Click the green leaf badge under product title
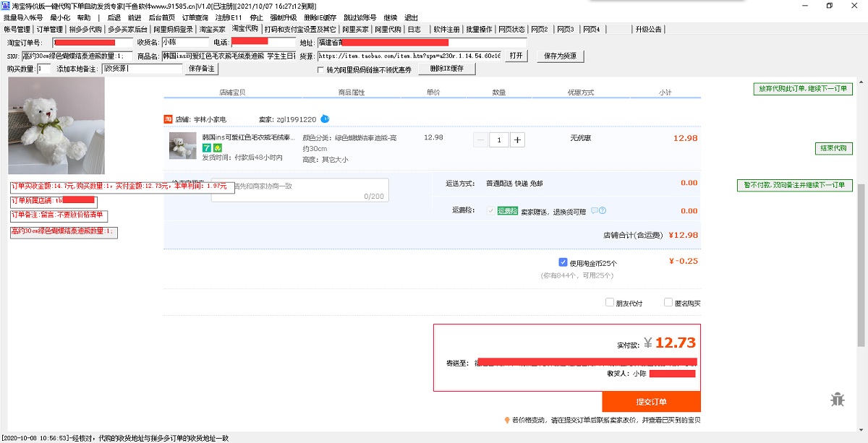Viewport: 868px width, 443px height. click(x=217, y=148)
